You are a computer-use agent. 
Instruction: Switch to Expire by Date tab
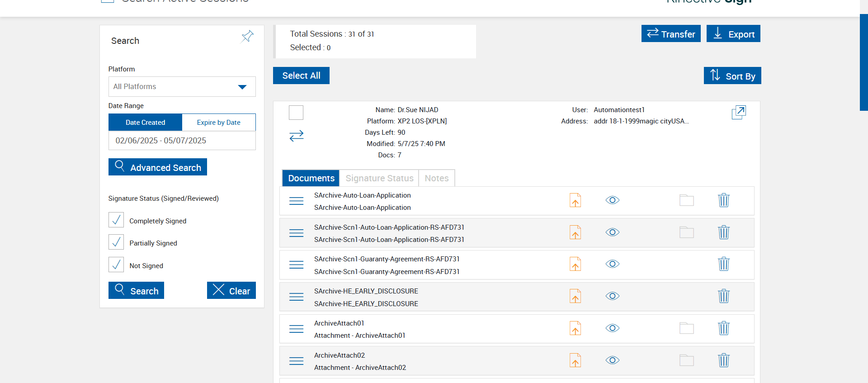[218, 123]
